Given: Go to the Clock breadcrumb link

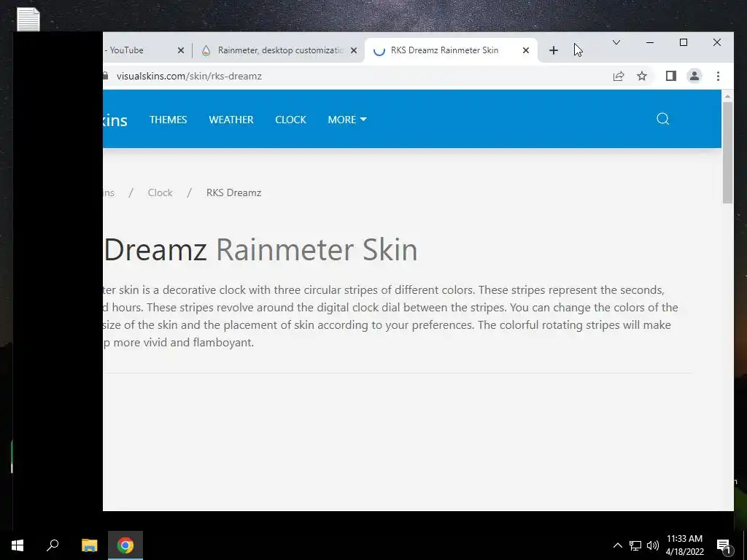Looking at the screenshot, I should click(x=160, y=192).
